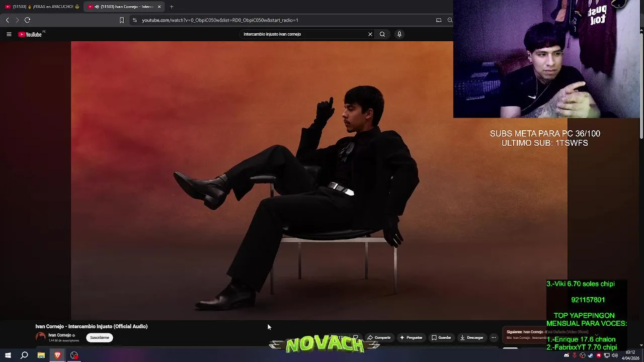The width and height of the screenshot is (644, 362).
Task: Switch to the FEKAS en AYACUCHO tab
Action: coord(42,7)
